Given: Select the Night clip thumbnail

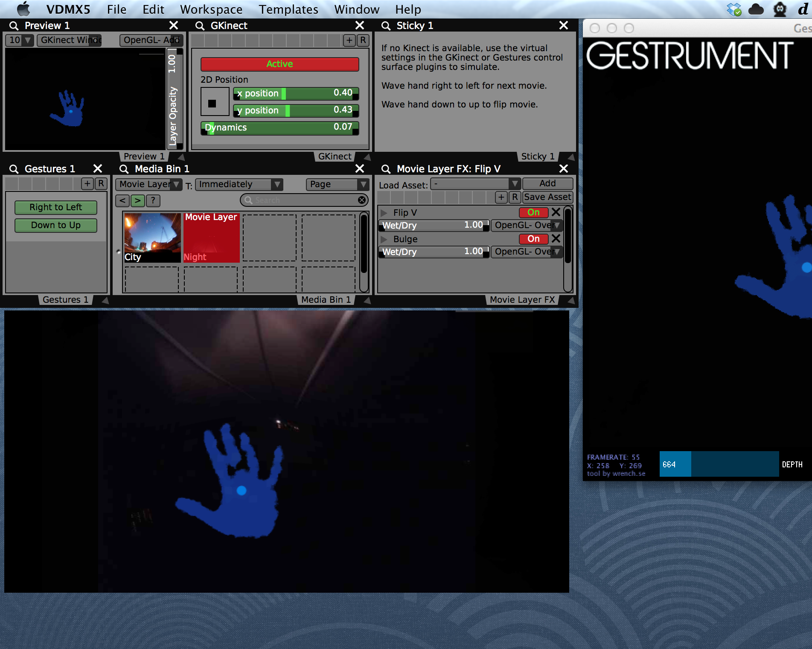Looking at the screenshot, I should (211, 238).
